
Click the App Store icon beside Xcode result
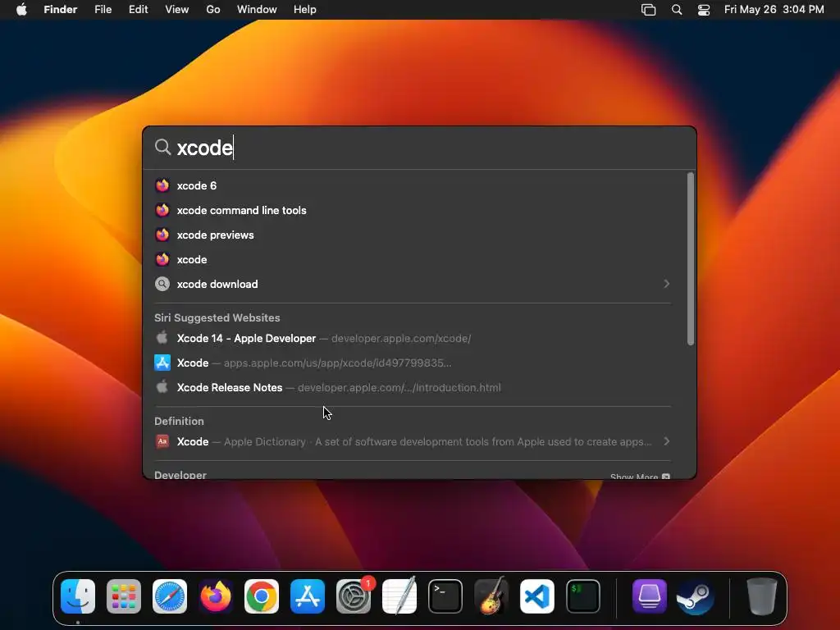162,363
